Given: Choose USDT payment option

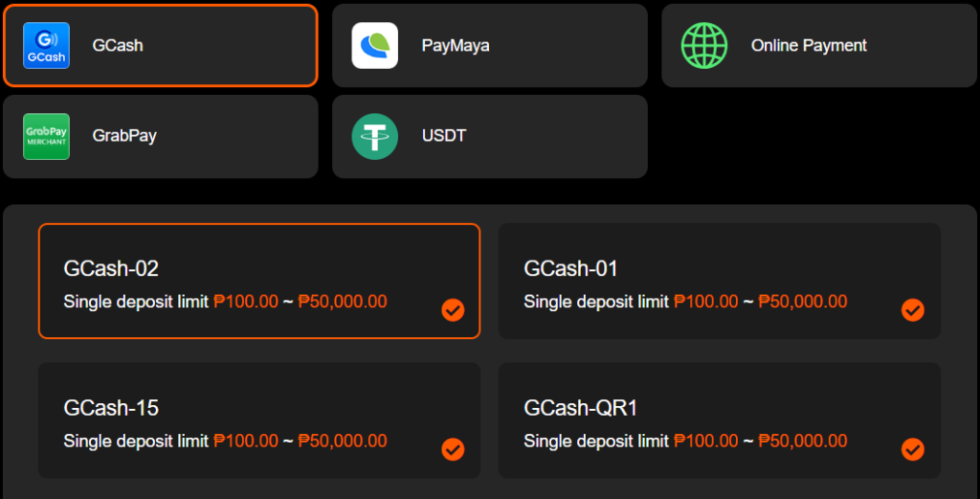Looking at the screenshot, I should (x=490, y=136).
